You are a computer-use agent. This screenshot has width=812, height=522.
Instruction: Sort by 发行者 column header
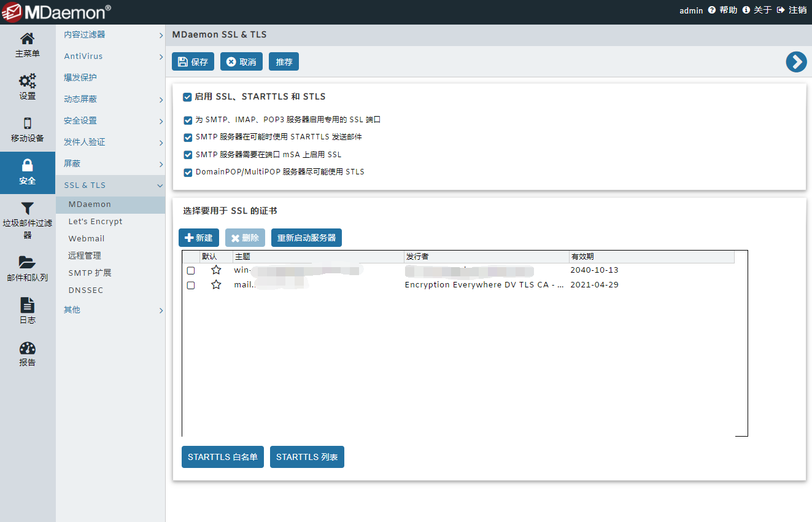[x=487, y=257]
